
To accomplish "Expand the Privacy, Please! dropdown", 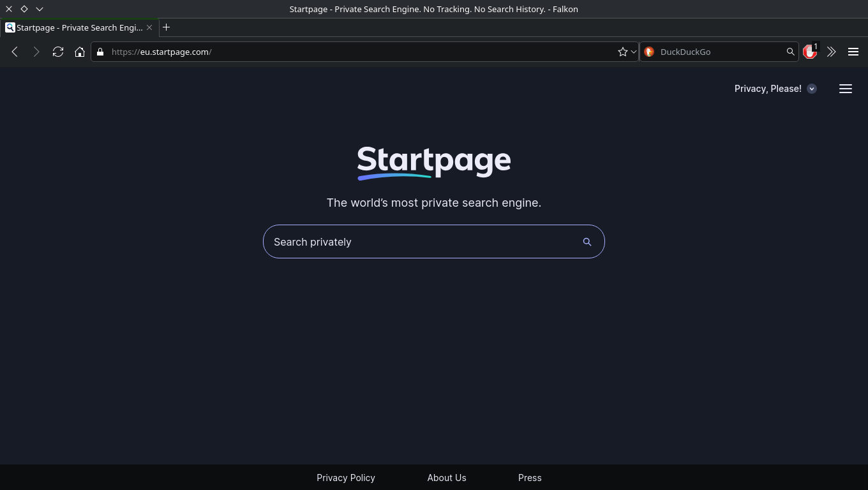I will (811, 89).
